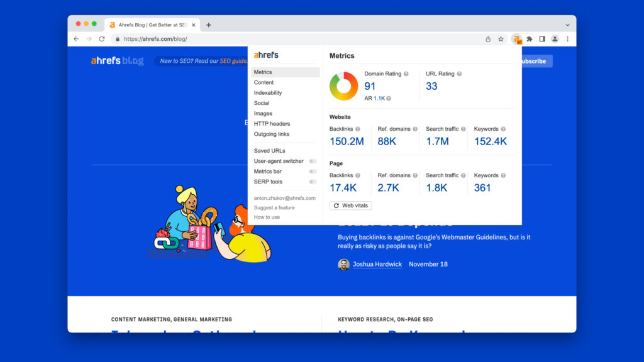Click the Domain Rating help icon
This screenshot has height=362, width=644.
coord(406,74)
